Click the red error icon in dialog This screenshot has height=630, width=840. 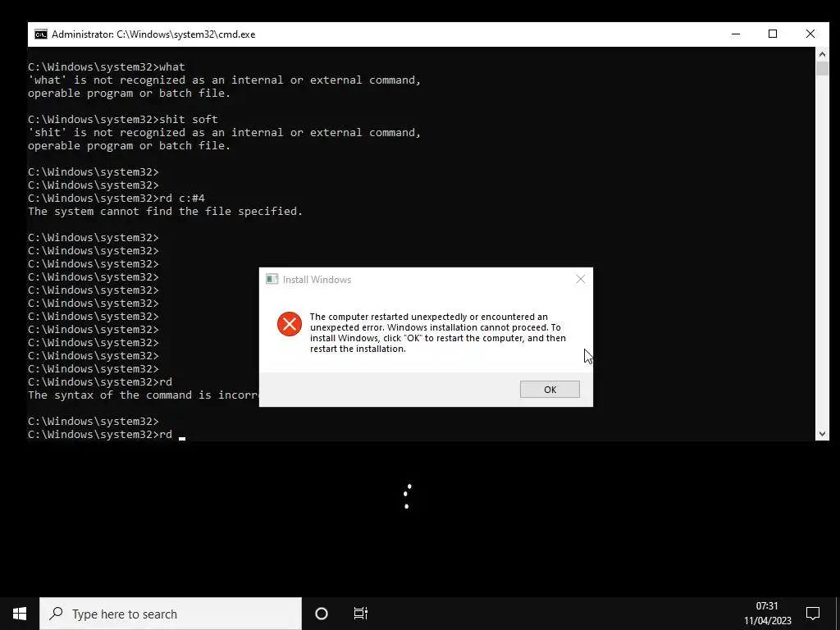(290, 324)
